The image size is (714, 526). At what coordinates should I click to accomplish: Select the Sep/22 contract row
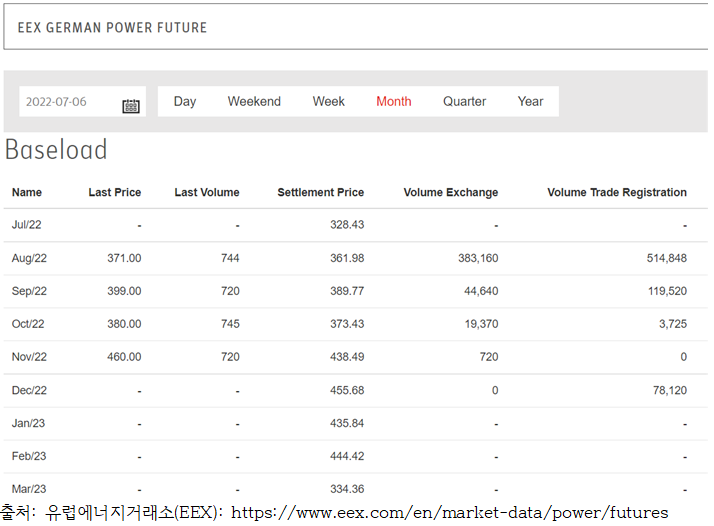click(x=29, y=291)
